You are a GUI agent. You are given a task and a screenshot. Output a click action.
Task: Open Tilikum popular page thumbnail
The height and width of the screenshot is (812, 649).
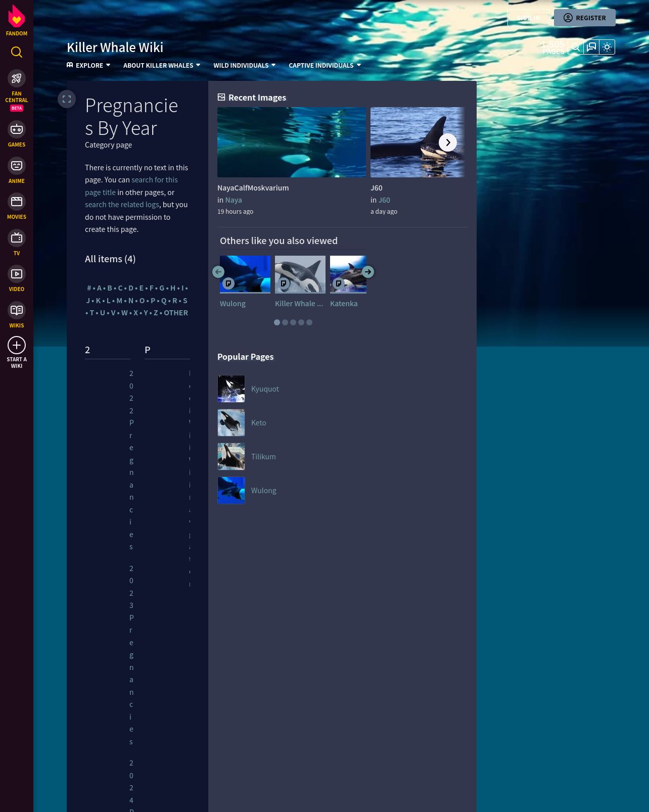[x=231, y=456]
